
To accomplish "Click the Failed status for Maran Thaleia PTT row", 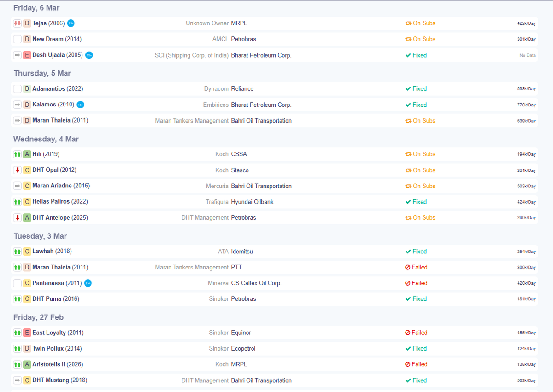I will tap(416, 268).
